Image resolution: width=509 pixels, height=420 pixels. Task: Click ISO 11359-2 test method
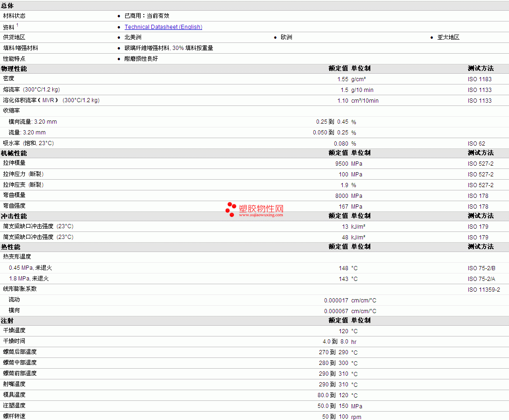tap(484, 290)
